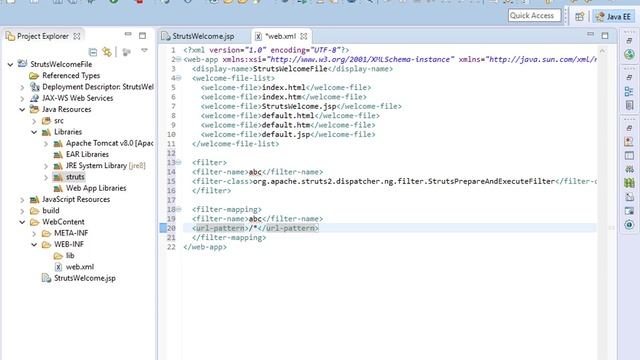Viewport: 640px width, 360px height.
Task: Expand the build folder
Action: coord(22,211)
